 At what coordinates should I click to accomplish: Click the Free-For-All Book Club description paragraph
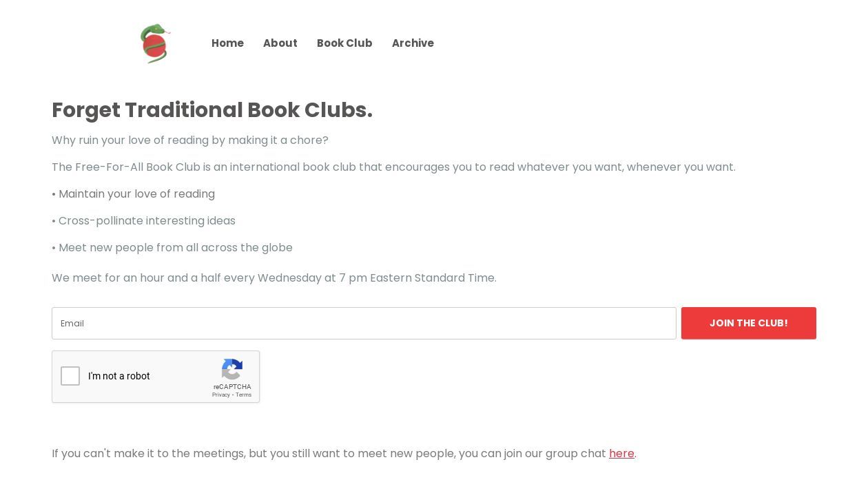point(393,167)
